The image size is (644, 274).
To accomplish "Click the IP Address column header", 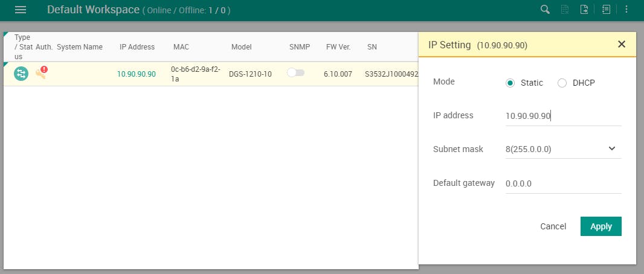I will coord(137,46).
